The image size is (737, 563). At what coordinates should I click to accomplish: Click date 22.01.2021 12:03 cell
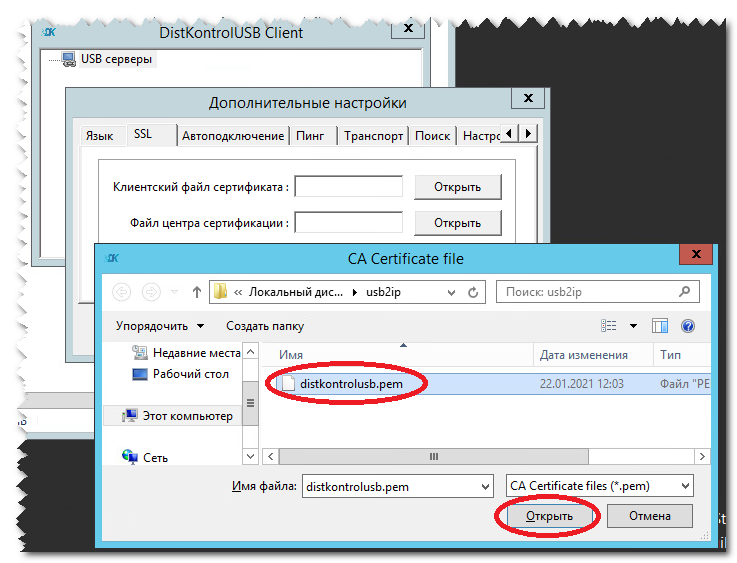[581, 384]
